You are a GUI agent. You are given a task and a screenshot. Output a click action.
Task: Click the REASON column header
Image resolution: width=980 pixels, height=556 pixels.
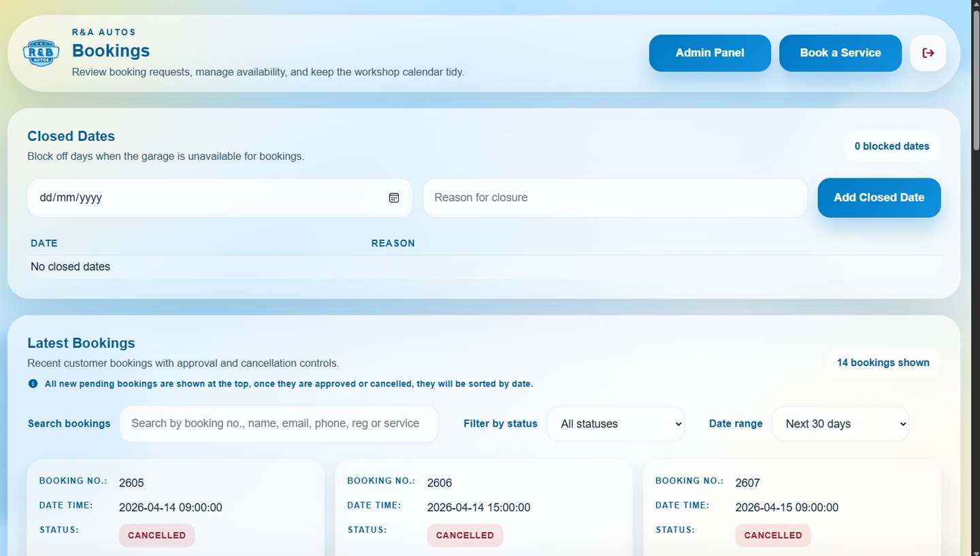(393, 243)
